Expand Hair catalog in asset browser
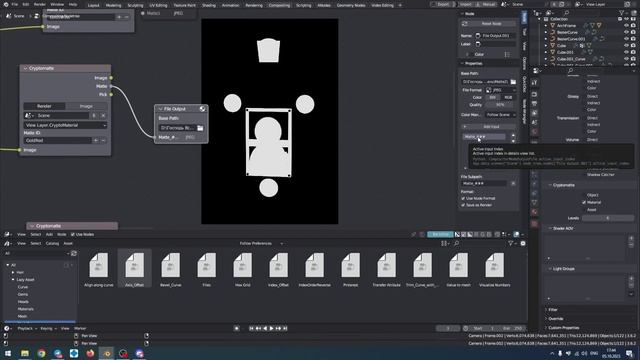This screenshot has height=360, width=640. point(13,272)
